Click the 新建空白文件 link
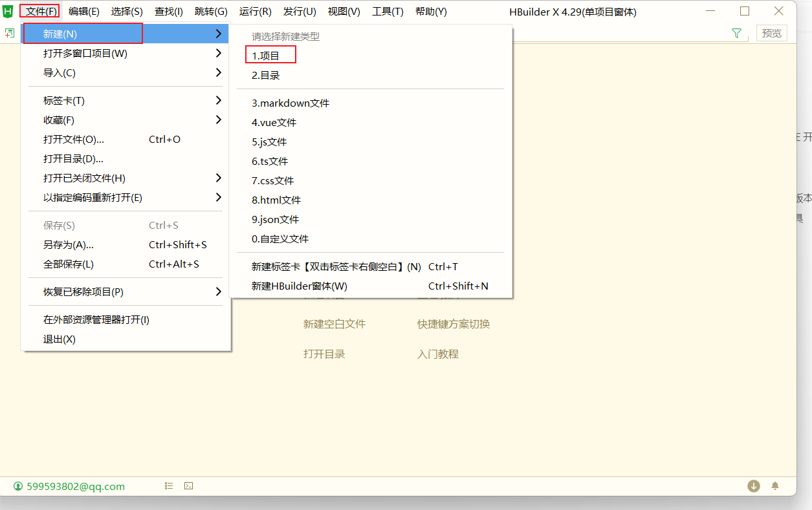The image size is (812, 510). pos(335,324)
